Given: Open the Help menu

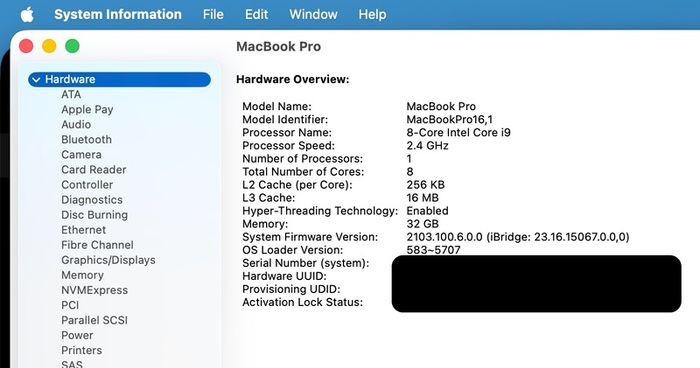Looking at the screenshot, I should point(372,14).
